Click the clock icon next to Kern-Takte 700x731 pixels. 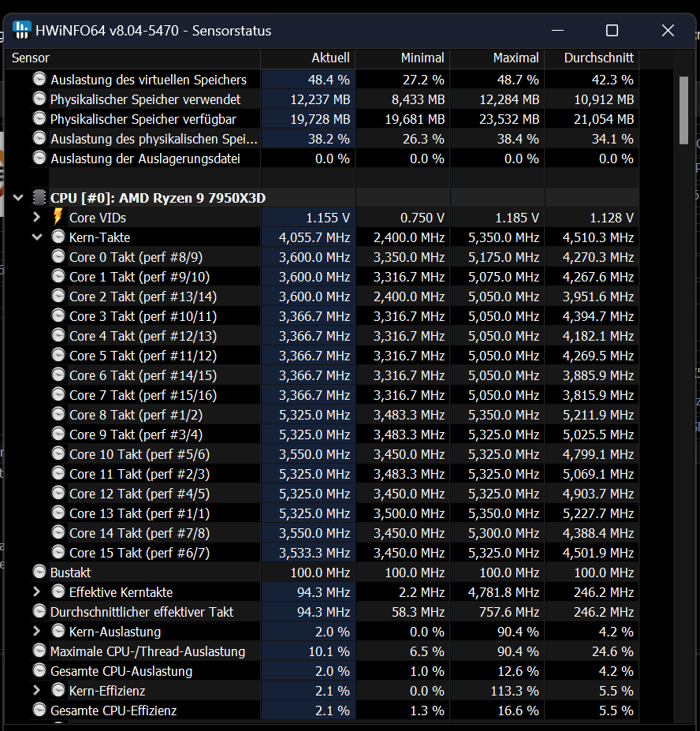(x=58, y=237)
